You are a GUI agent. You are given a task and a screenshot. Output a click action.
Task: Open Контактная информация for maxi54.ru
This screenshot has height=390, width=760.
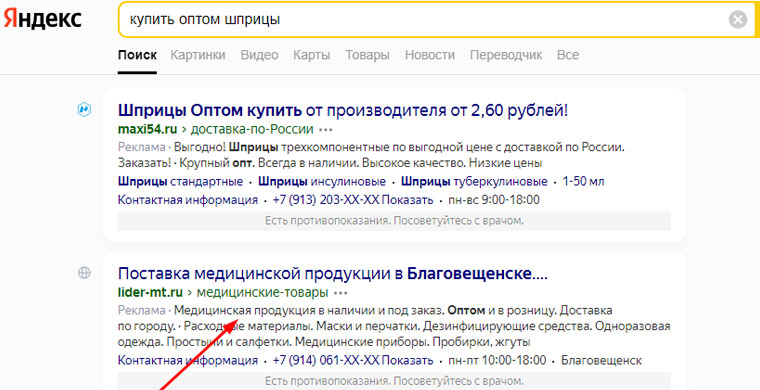click(188, 200)
